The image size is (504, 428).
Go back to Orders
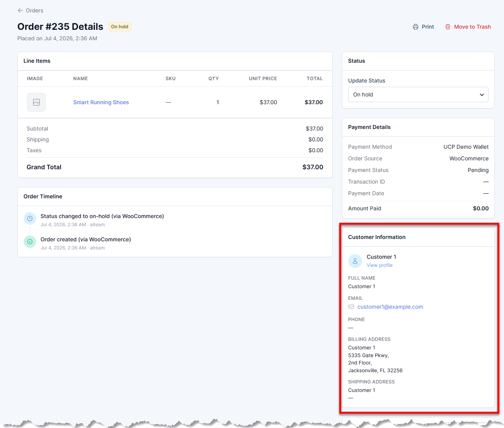[x=30, y=10]
